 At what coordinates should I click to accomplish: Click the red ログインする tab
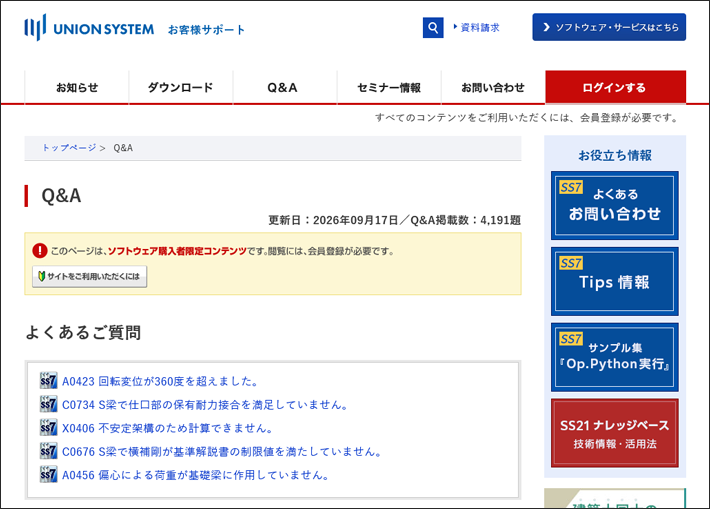click(615, 87)
